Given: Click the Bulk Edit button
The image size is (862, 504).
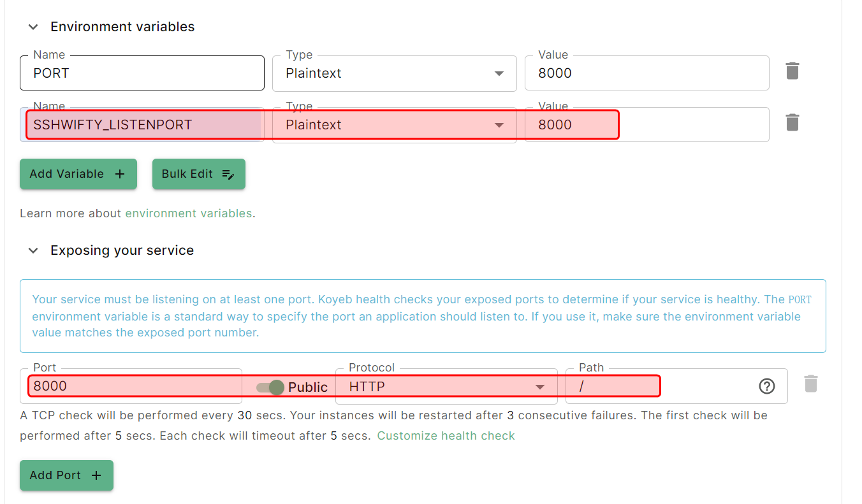Looking at the screenshot, I should click(x=198, y=174).
